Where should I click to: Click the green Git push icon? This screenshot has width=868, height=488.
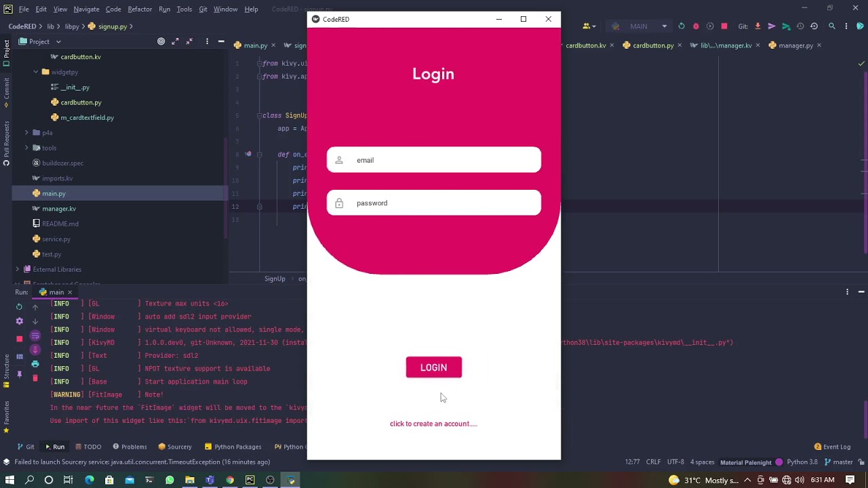(x=786, y=26)
